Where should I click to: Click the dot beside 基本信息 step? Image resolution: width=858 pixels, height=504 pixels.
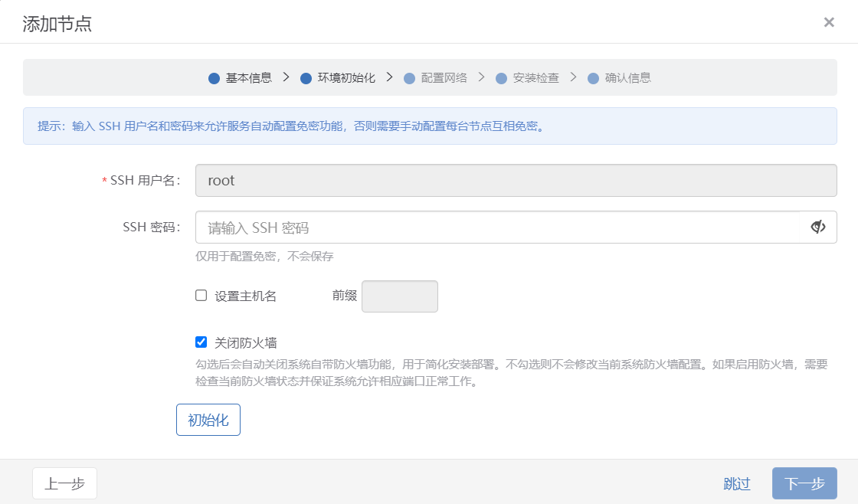(215, 78)
